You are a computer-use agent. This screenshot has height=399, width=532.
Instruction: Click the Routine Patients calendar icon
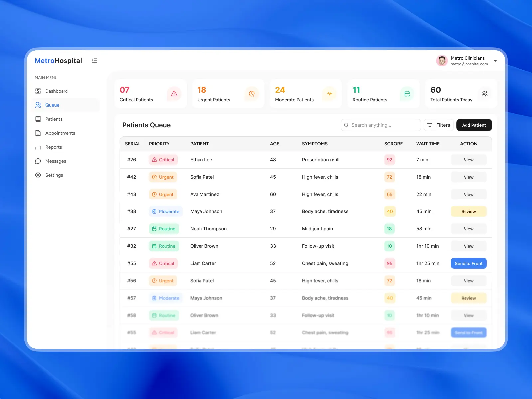coord(407,94)
